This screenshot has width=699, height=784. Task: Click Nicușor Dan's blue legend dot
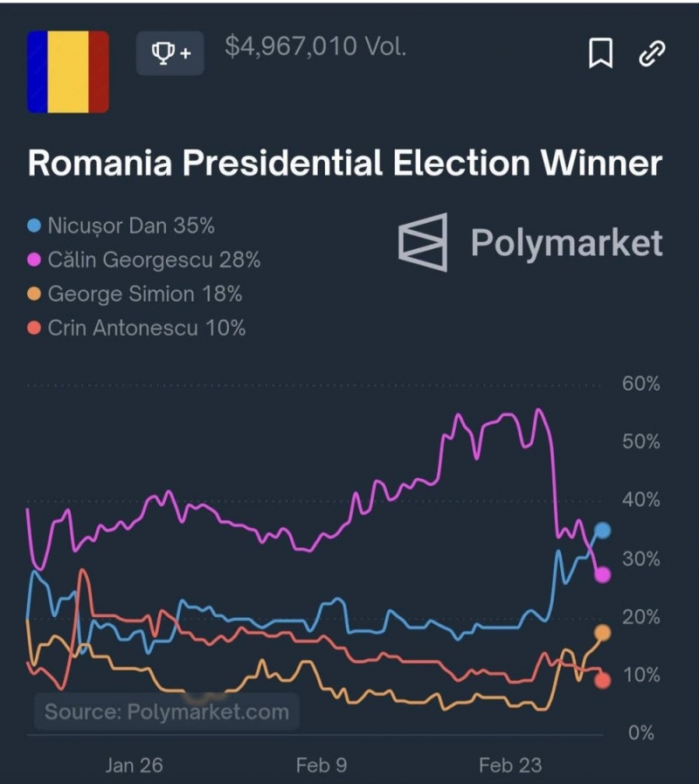(x=35, y=225)
